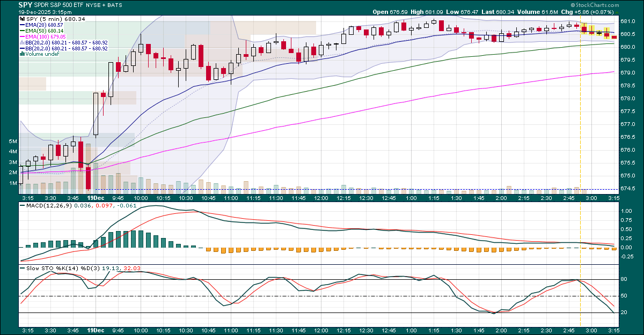Click the candlestick icon beside SPY (5 min)
This screenshot has width=644, height=335.
22,19
